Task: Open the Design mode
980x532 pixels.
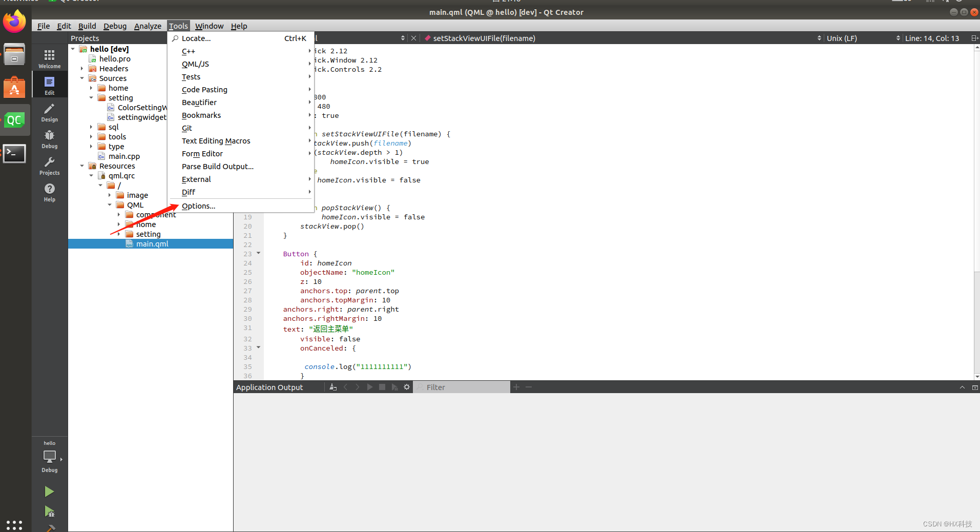Action: [49, 112]
